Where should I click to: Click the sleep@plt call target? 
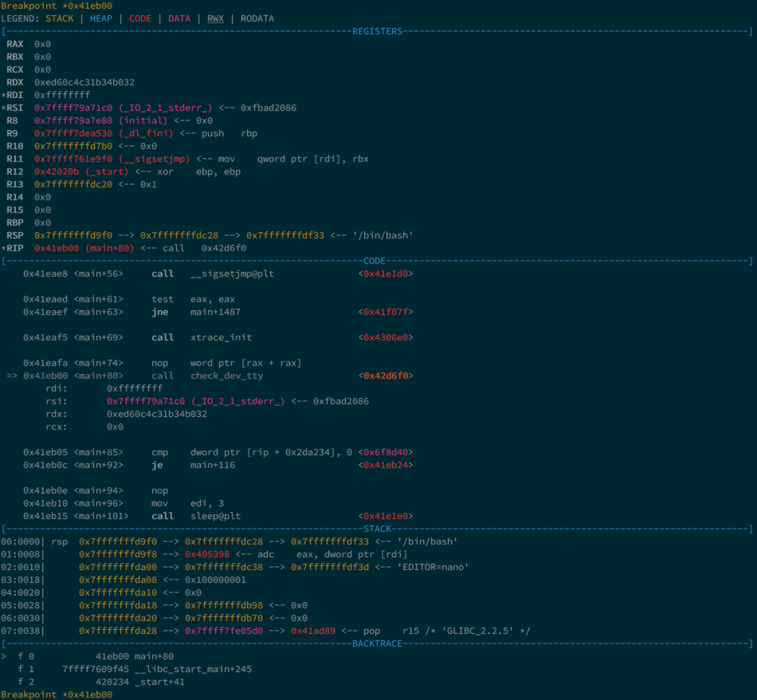215,516
